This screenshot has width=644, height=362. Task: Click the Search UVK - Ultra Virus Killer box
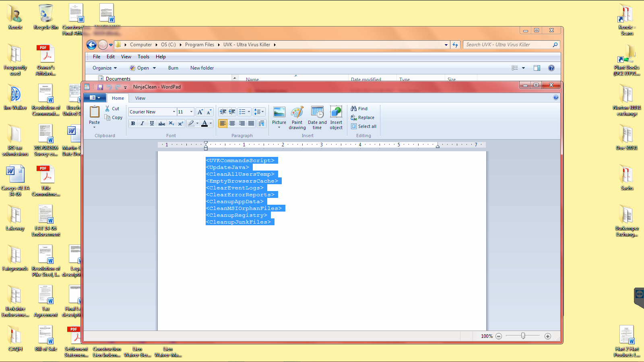511,45
